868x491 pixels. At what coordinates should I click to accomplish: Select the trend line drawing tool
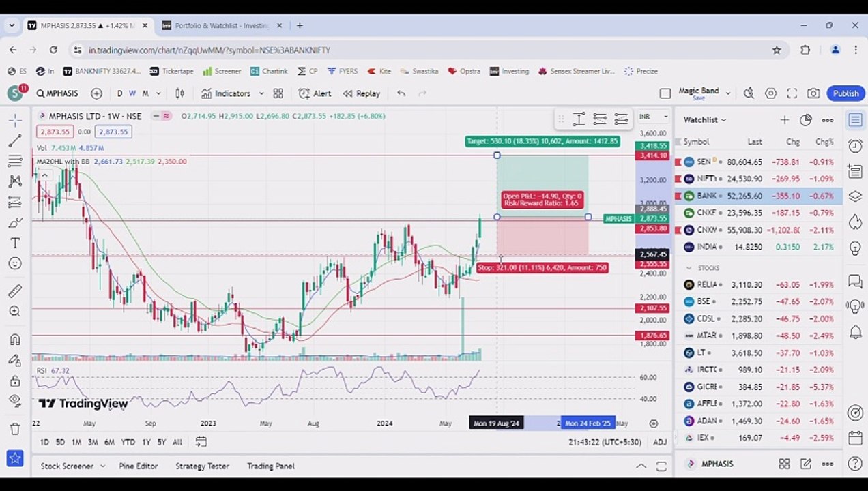click(15, 140)
